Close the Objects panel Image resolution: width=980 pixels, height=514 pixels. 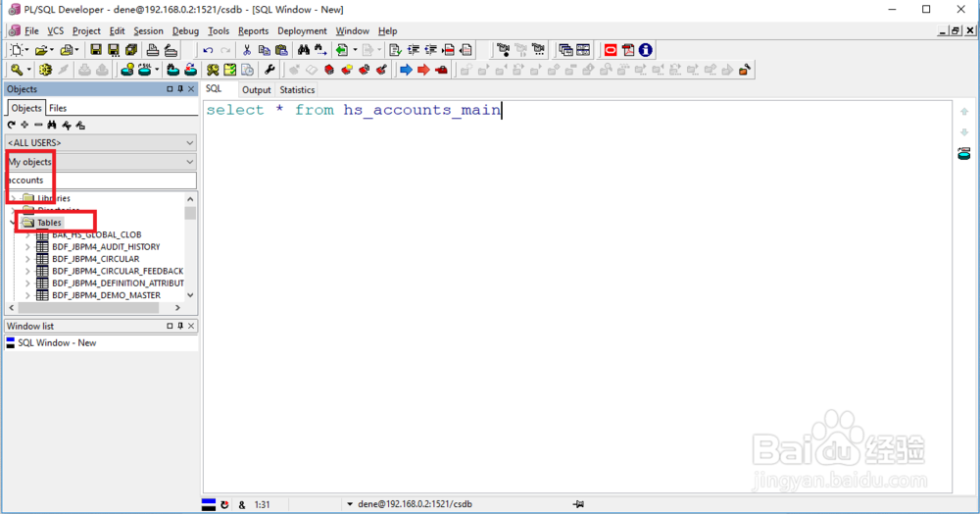191,89
